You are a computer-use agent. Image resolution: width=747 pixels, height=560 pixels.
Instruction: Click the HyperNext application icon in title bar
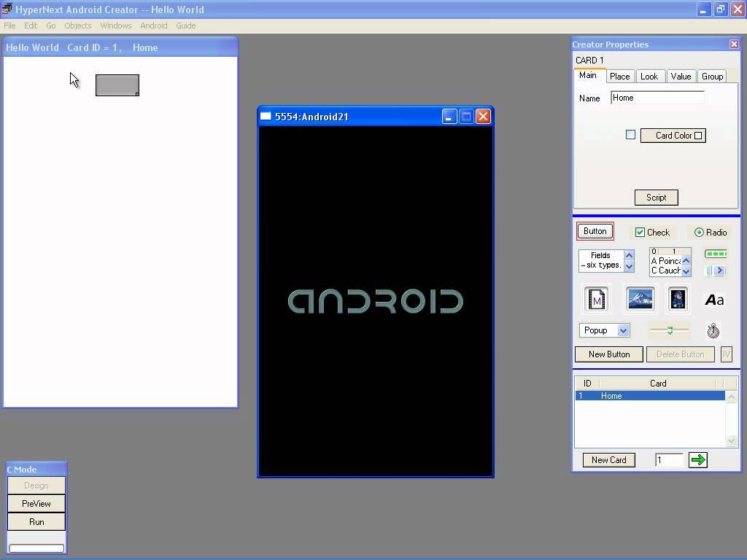point(7,9)
